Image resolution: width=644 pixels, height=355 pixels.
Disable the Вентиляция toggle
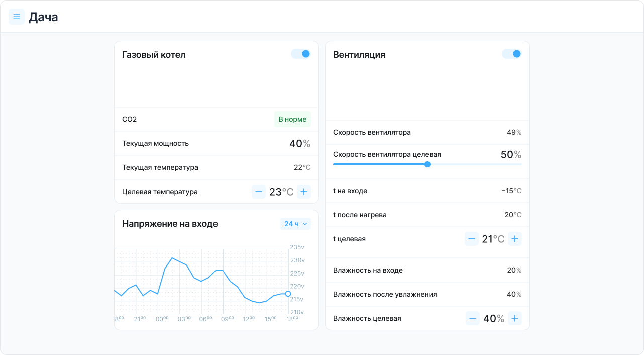tap(512, 54)
